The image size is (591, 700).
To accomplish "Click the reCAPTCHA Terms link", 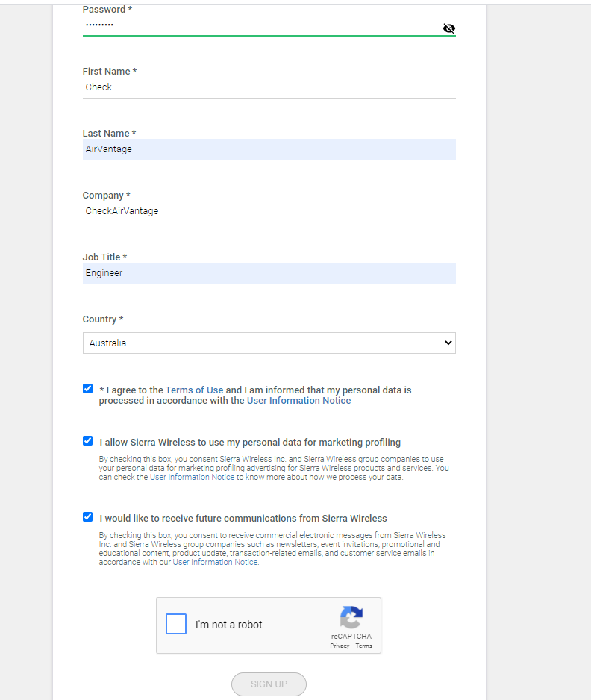I will click(364, 646).
